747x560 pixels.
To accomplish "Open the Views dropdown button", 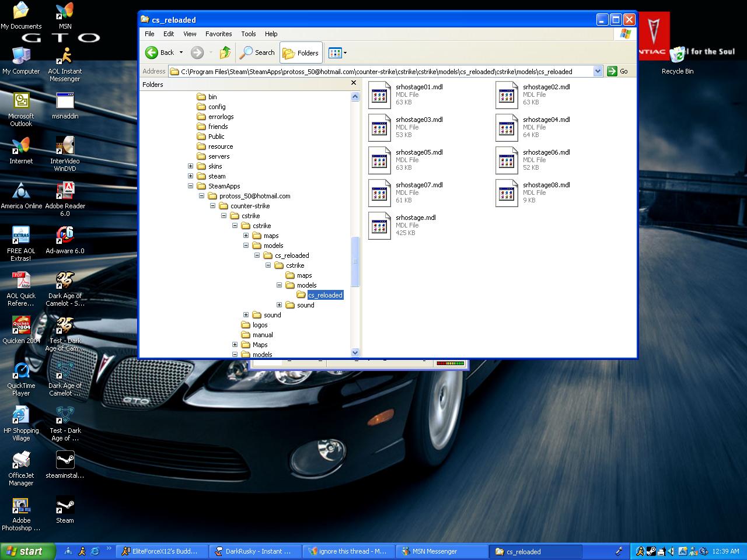I will pyautogui.click(x=337, y=52).
